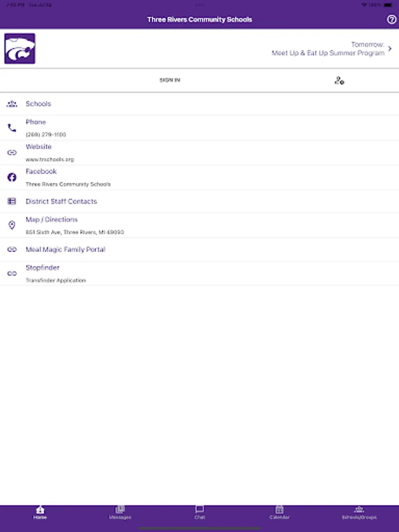The height and width of the screenshot is (532, 399).
Task: Switch to the Messages tab
Action: (119, 512)
